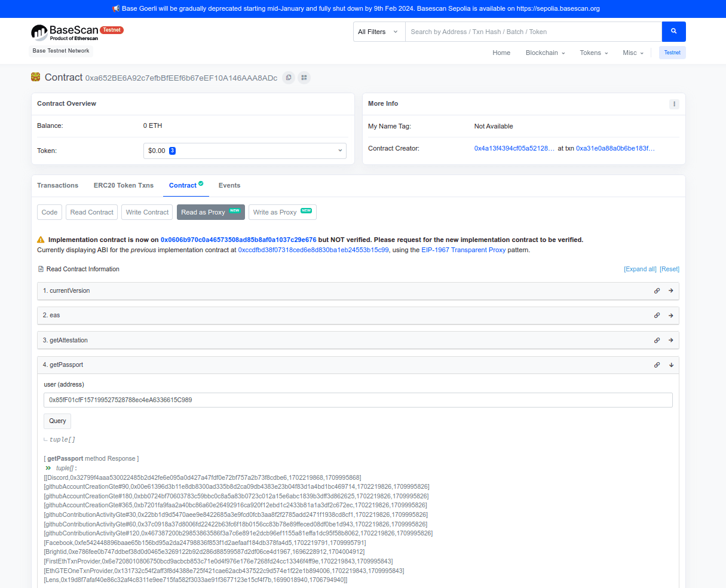Open the All Filters dropdown
The image size is (726, 588).
click(378, 31)
